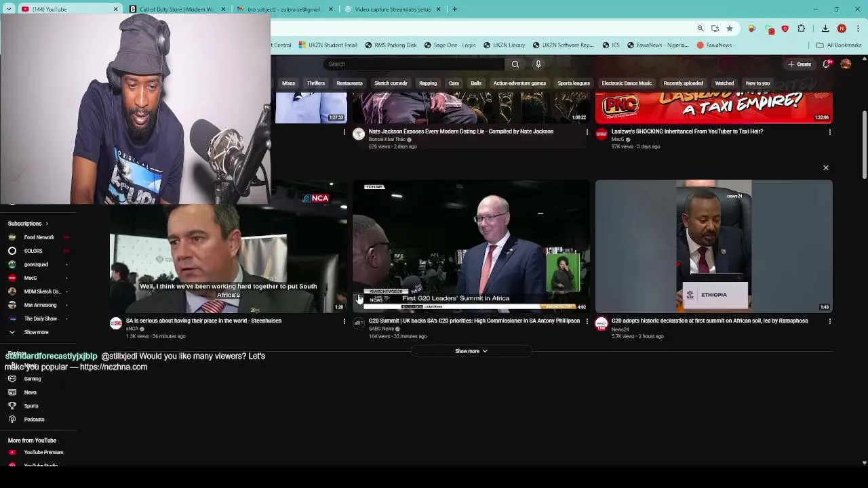Open ICS bookmark
The width and height of the screenshot is (868, 488).
[612, 45]
